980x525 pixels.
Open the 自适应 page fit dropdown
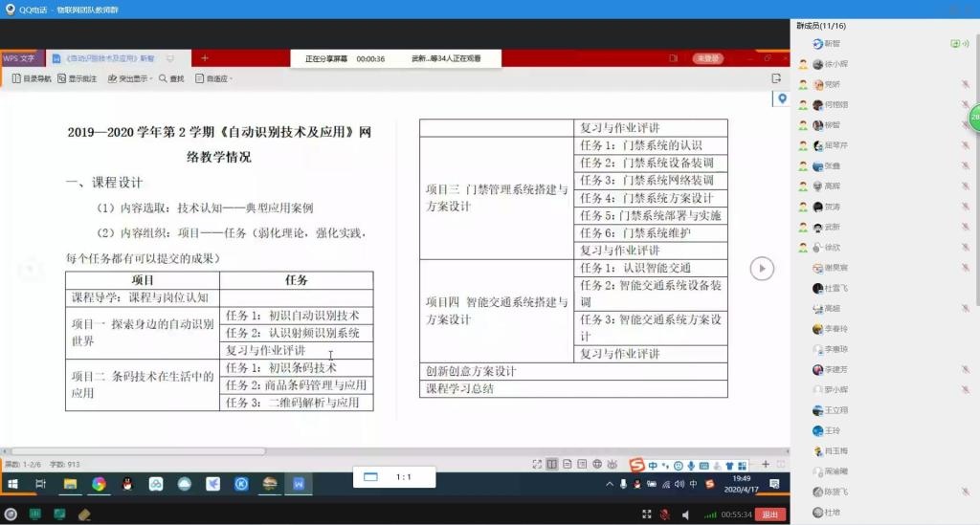tap(214, 78)
